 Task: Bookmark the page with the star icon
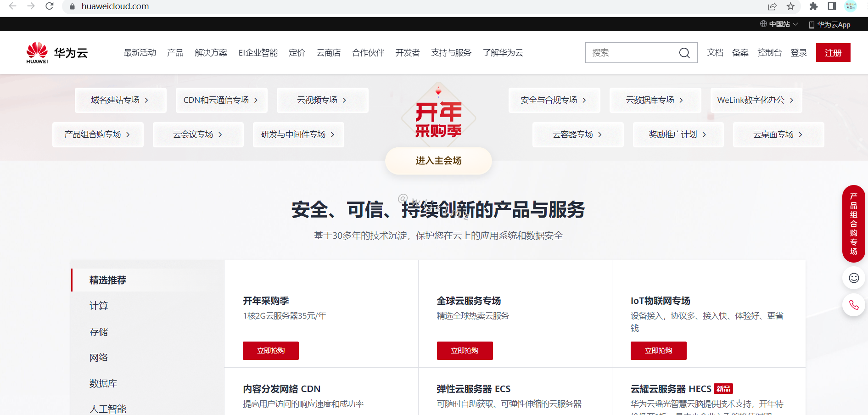coord(790,6)
